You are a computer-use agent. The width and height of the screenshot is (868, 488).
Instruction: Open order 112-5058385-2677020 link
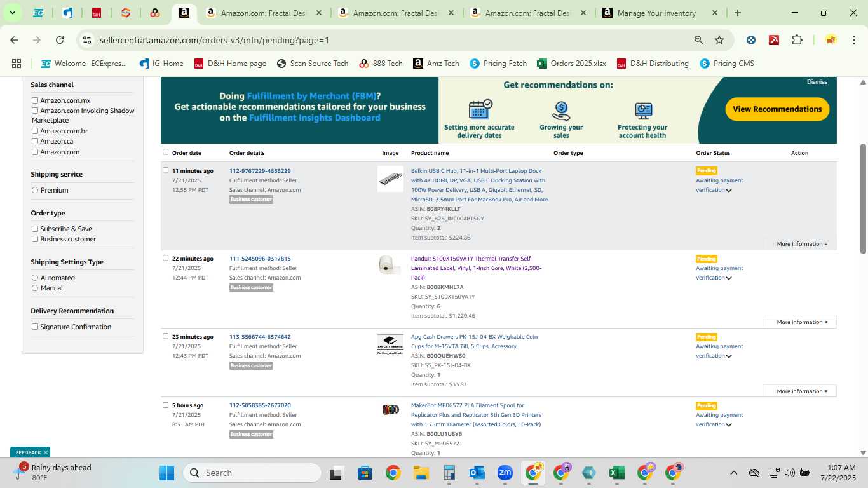coord(260,405)
